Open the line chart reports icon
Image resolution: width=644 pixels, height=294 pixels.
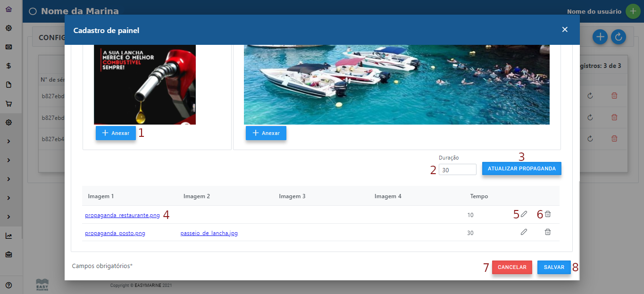tap(8, 236)
